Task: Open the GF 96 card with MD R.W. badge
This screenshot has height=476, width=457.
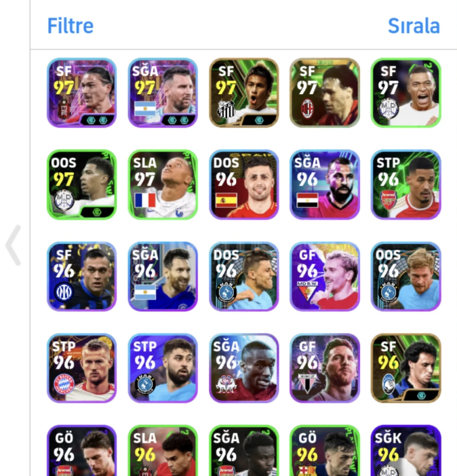Action: pyautogui.click(x=325, y=276)
